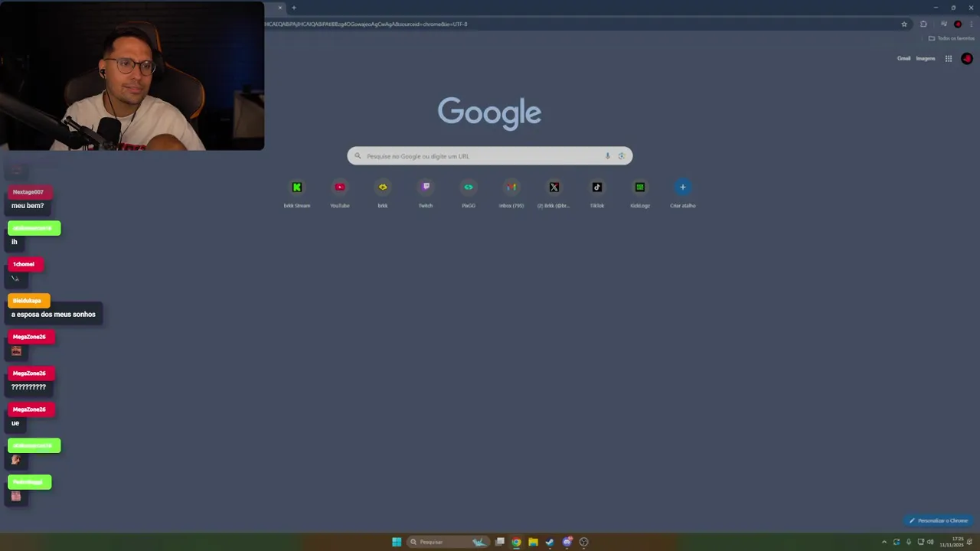Click the chat message "??????????"
This screenshot has height=551, width=980.
coord(28,387)
